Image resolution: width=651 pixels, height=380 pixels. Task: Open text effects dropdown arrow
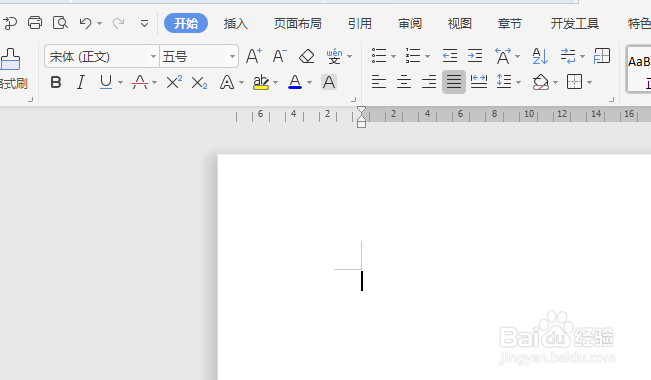(241, 83)
